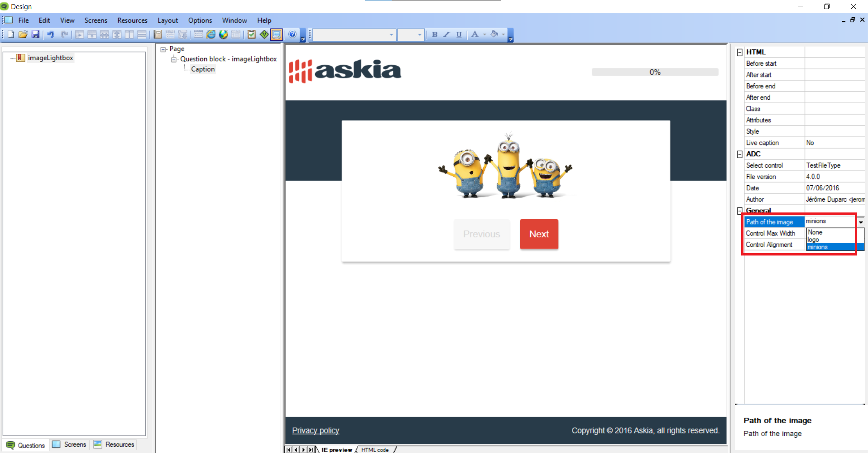
Task: Collapse the HTML property group
Action: [739, 53]
